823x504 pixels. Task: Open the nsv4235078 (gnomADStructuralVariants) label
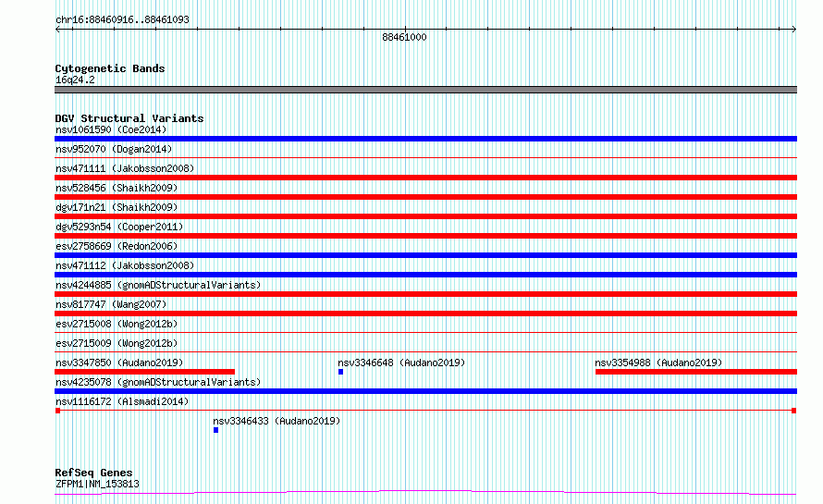[x=158, y=382]
